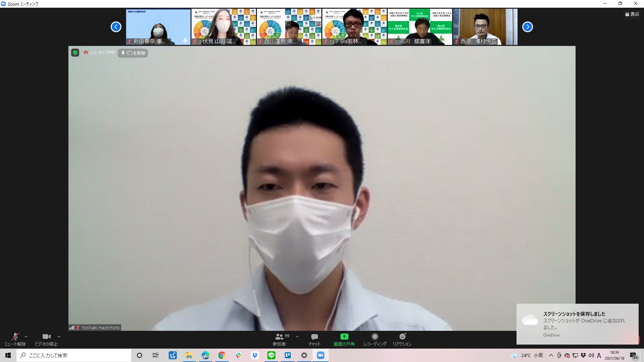Select 伏見 山田 participant thumbnail
The width and height of the screenshot is (644, 362).
tap(224, 27)
